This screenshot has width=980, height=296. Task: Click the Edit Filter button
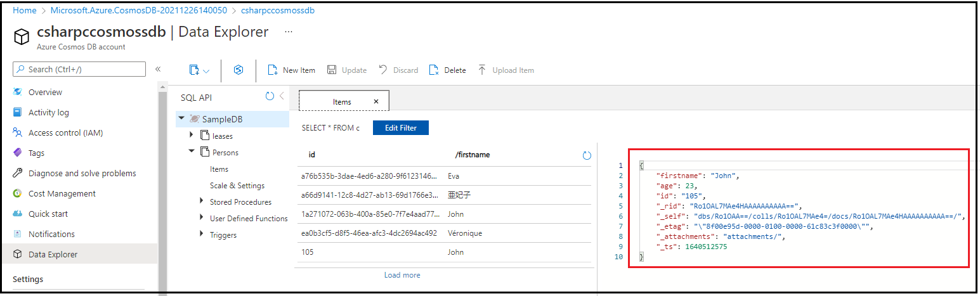pyautogui.click(x=401, y=128)
